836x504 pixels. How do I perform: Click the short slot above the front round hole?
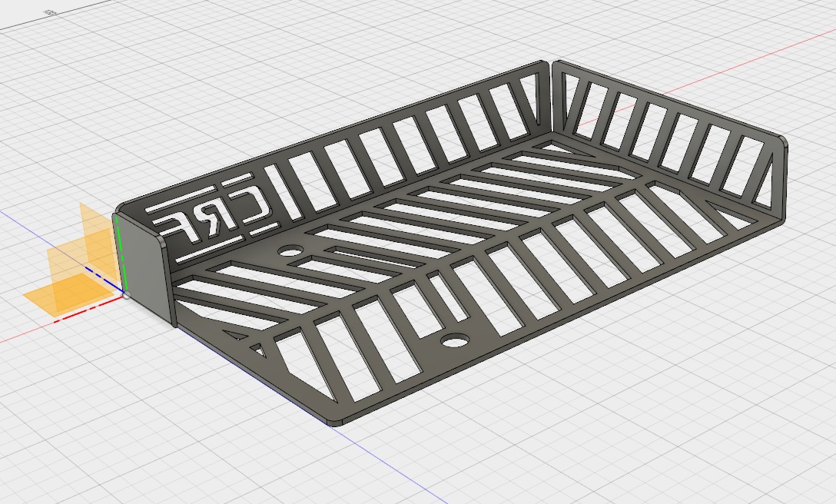(x=447, y=298)
